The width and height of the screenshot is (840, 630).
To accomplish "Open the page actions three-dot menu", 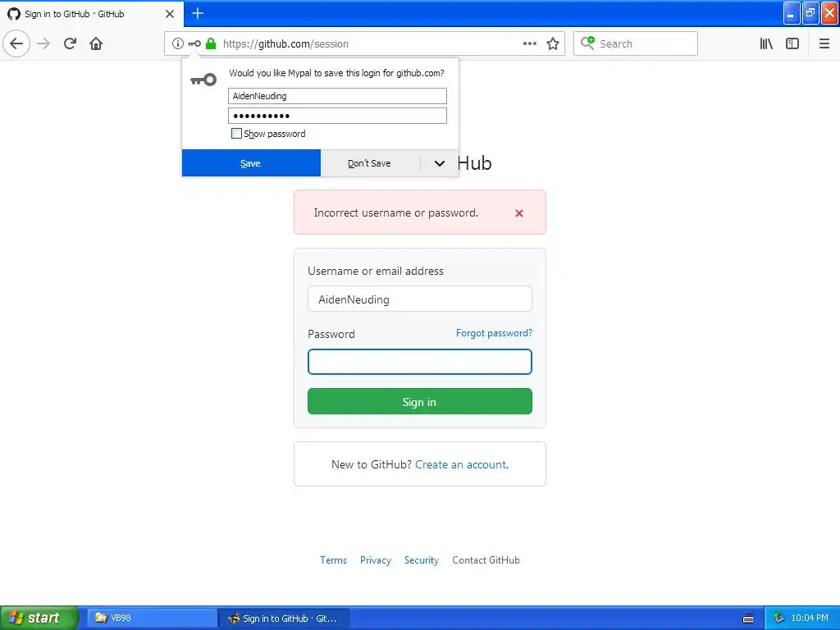I will 530,43.
